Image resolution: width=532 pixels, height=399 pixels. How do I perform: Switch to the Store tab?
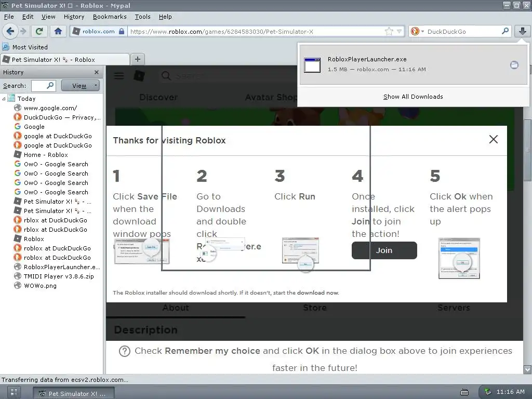click(314, 308)
